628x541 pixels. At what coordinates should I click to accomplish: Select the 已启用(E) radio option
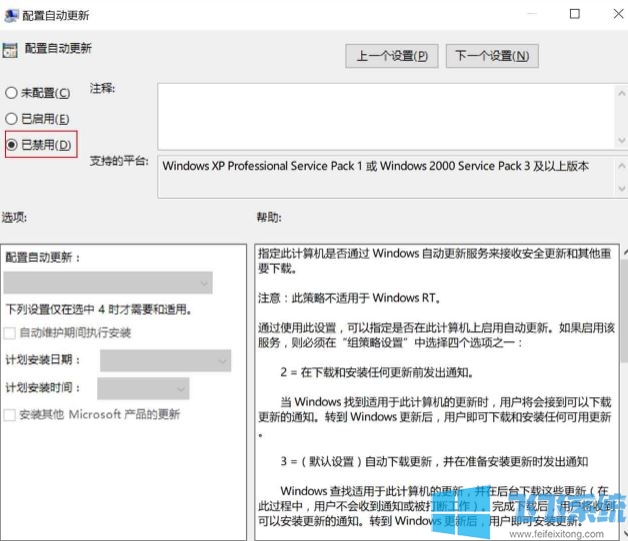click(11, 119)
